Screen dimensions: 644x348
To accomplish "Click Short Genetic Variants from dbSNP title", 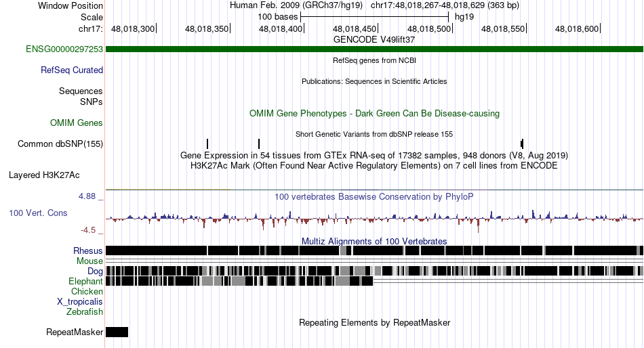I will click(x=374, y=134).
